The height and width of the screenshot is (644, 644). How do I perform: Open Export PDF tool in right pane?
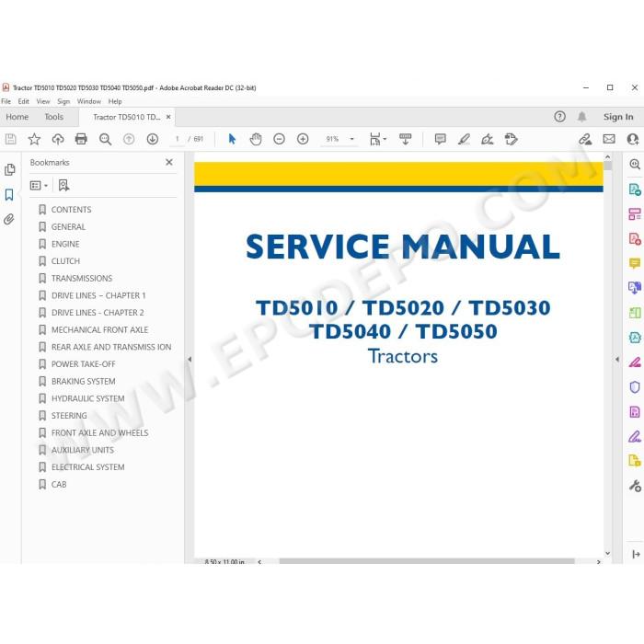(635, 190)
